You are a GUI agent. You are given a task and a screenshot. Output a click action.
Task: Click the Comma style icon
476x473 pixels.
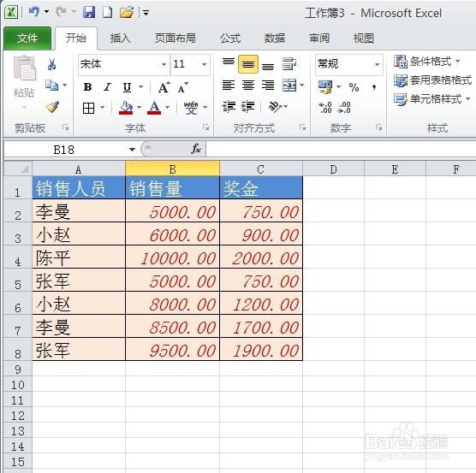[374, 87]
